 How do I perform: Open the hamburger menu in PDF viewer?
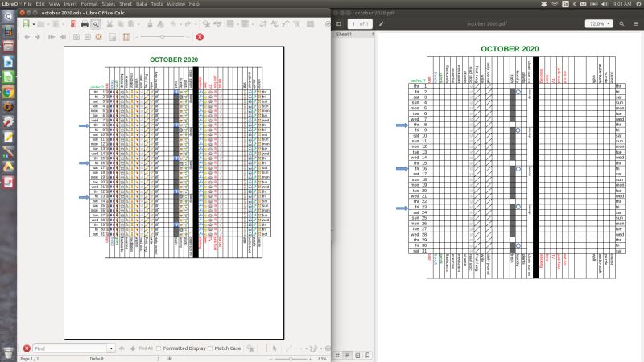(636, 24)
